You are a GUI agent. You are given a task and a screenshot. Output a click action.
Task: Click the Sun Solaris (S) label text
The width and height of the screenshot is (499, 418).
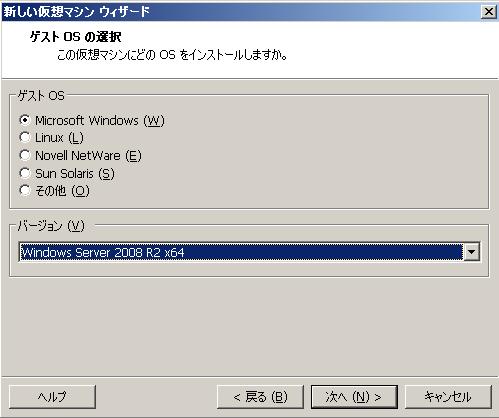tap(75, 174)
